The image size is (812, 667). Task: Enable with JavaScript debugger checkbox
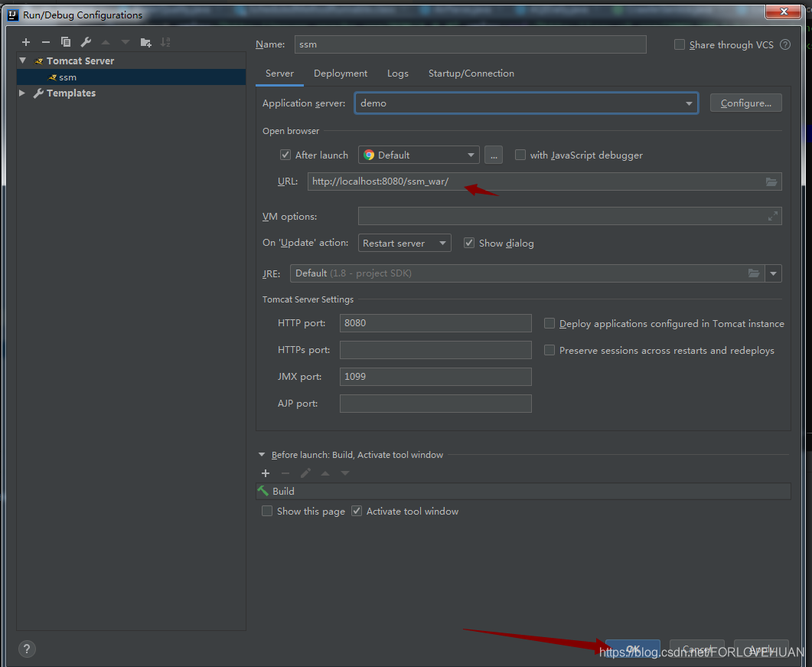[520, 155]
